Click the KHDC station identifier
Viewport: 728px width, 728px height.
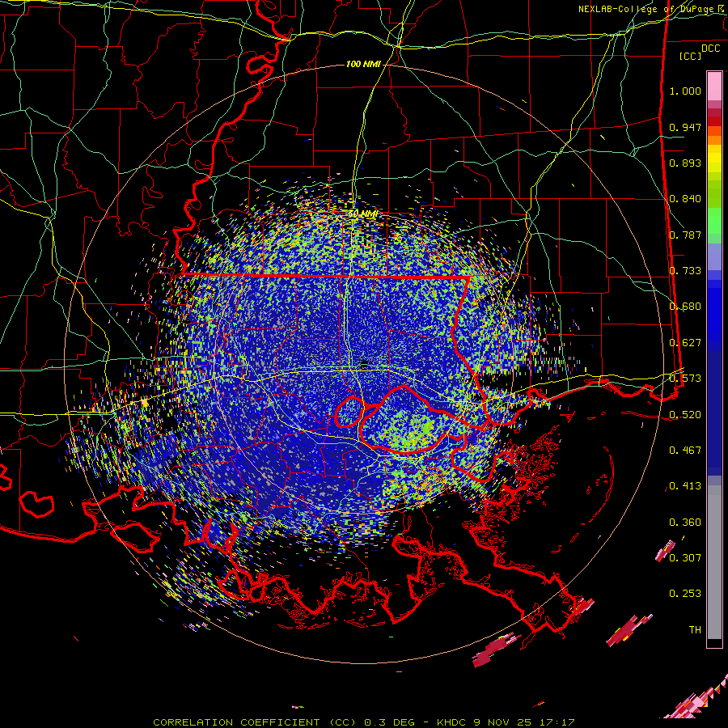451,722
